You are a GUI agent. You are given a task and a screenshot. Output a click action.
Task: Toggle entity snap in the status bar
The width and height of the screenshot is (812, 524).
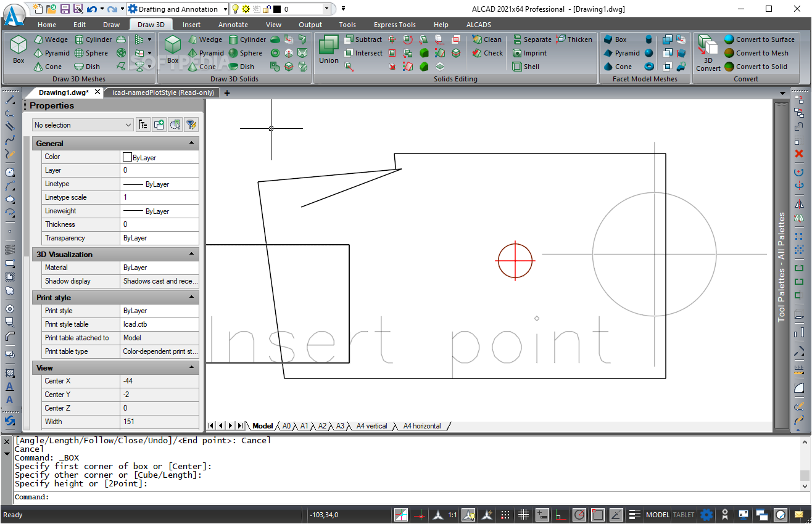(x=598, y=515)
